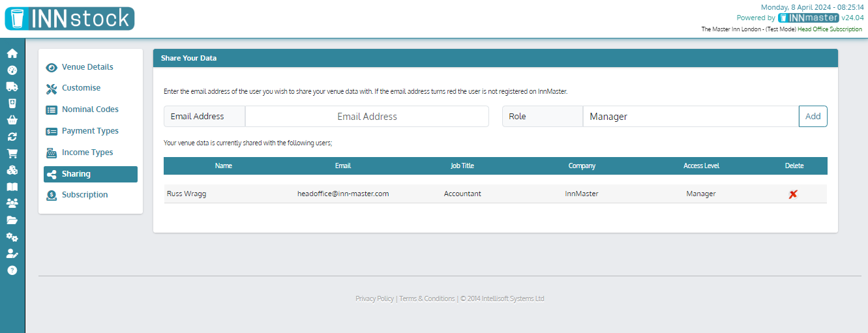Screen dimensions: 868x333
Task: Click the Job Title column header
Action: [462, 166]
